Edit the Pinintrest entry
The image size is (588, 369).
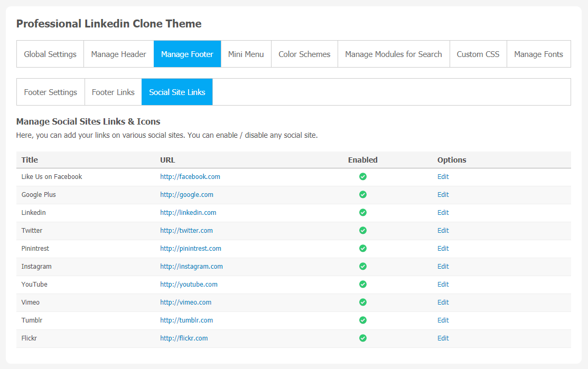click(x=443, y=249)
